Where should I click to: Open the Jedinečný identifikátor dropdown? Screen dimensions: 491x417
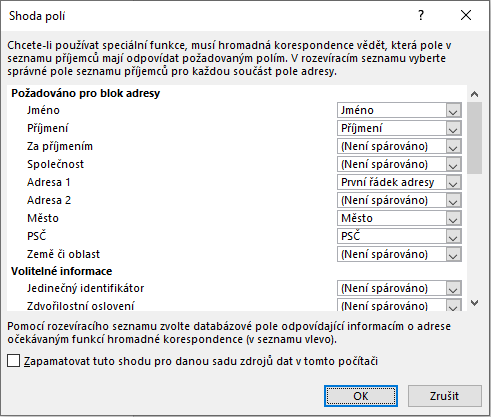[x=399, y=288]
